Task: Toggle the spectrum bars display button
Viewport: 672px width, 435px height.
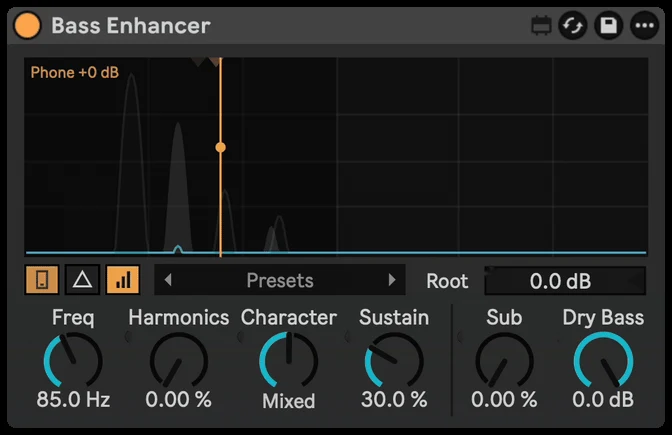Action: (x=123, y=280)
